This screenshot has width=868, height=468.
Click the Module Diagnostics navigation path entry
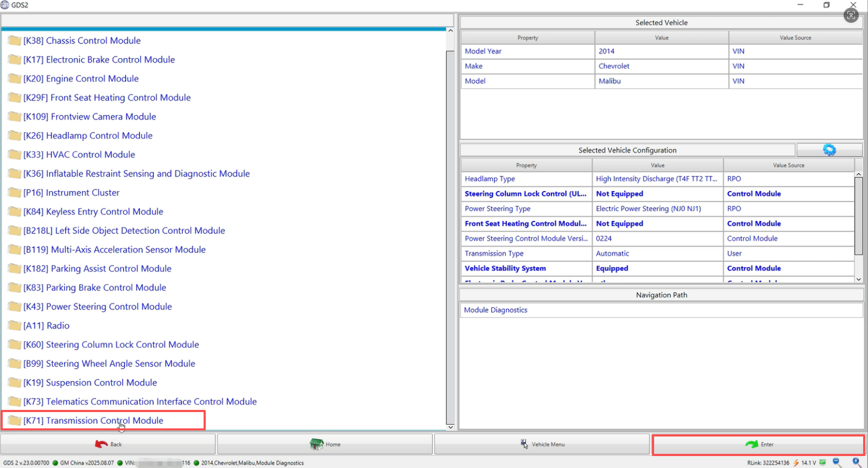495,310
